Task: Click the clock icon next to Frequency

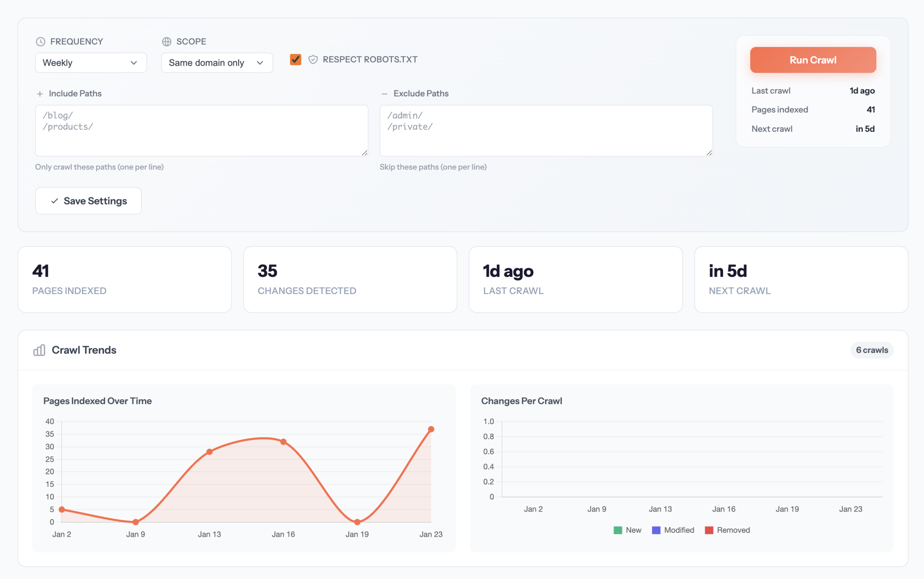Action: click(x=40, y=41)
